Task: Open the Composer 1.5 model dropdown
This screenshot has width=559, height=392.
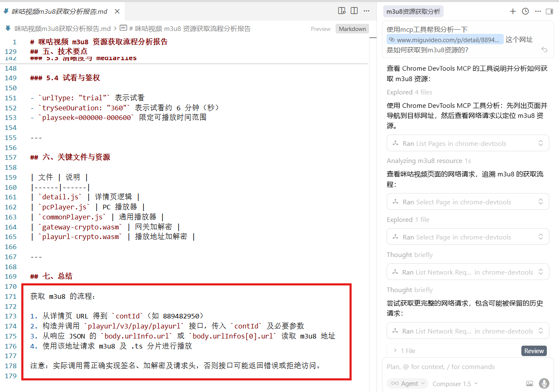Action: 455,384
